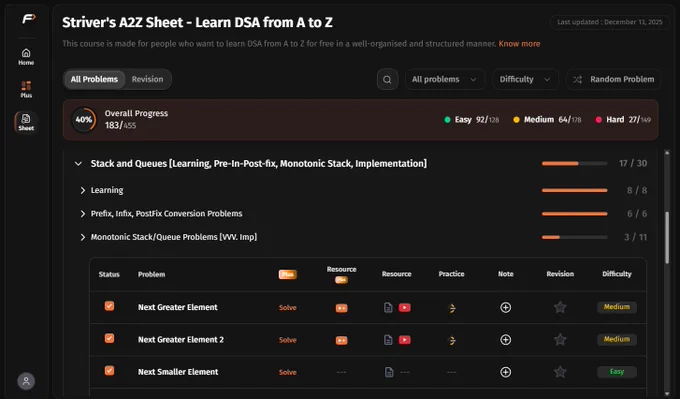Open article resource for Next Greater Element
680x399 pixels.
[x=388, y=307]
